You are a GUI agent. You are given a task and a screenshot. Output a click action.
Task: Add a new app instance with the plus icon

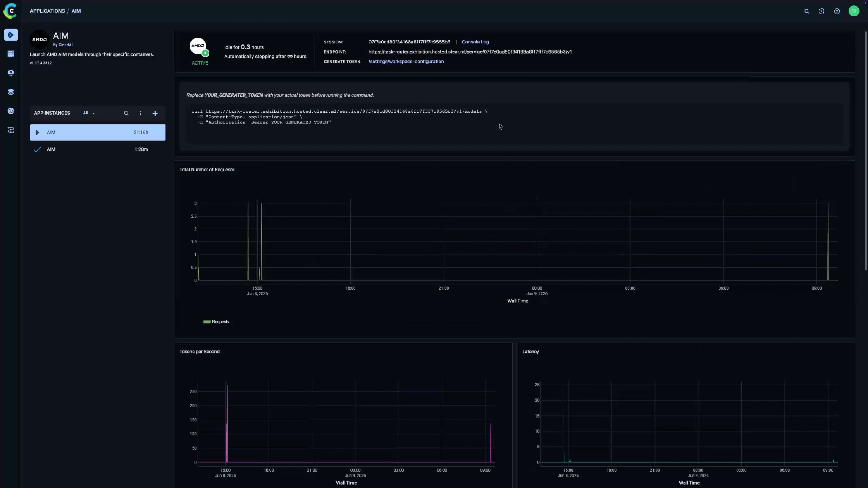155,113
